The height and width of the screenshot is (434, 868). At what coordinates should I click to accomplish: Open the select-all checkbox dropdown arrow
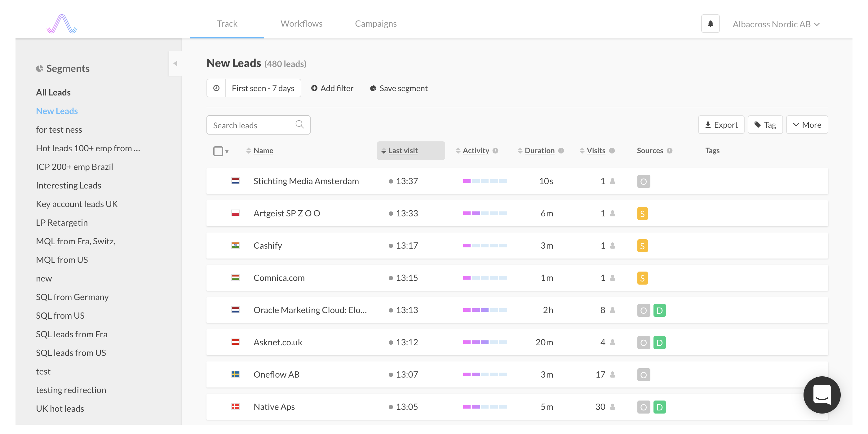pos(227,152)
